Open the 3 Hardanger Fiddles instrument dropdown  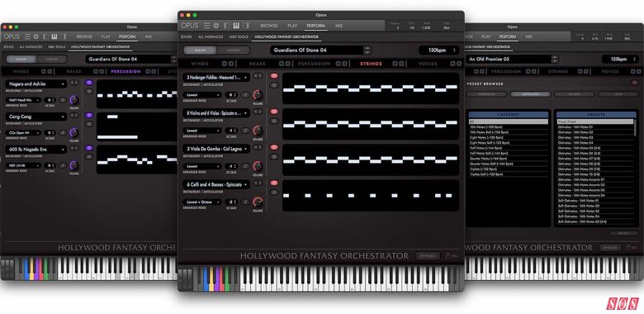point(216,78)
